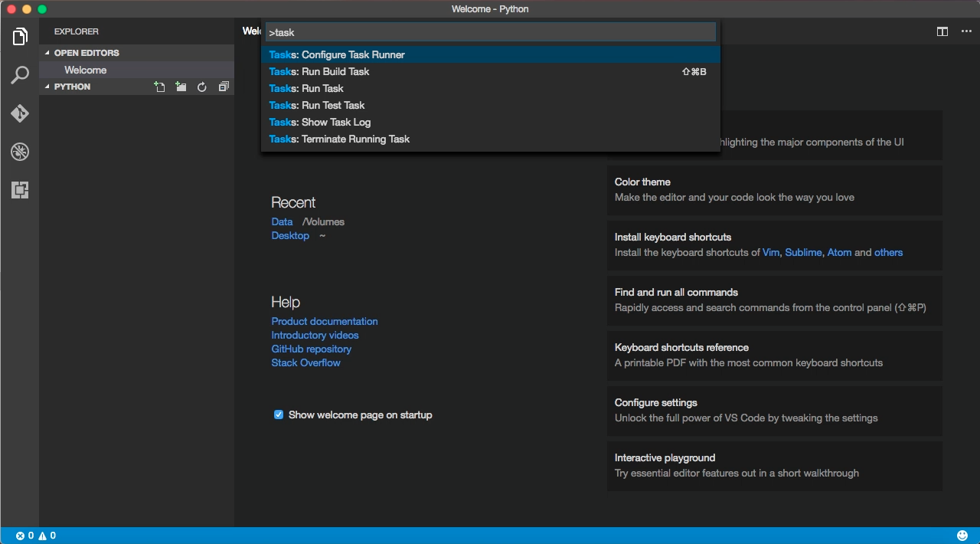Screen dimensions: 980x544
Task: Open Find and run all commands card
Action: pos(775,300)
